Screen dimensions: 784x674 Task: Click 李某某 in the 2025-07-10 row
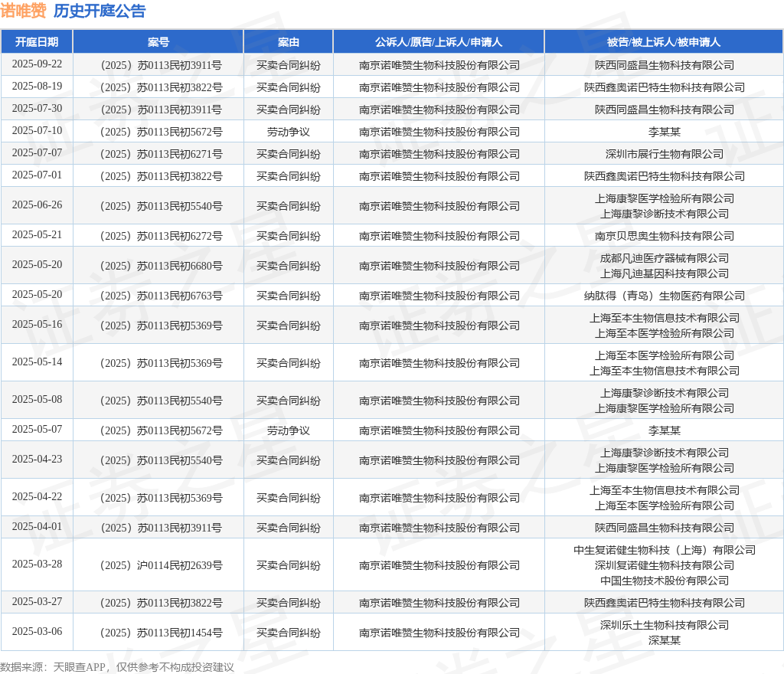pyautogui.click(x=664, y=132)
